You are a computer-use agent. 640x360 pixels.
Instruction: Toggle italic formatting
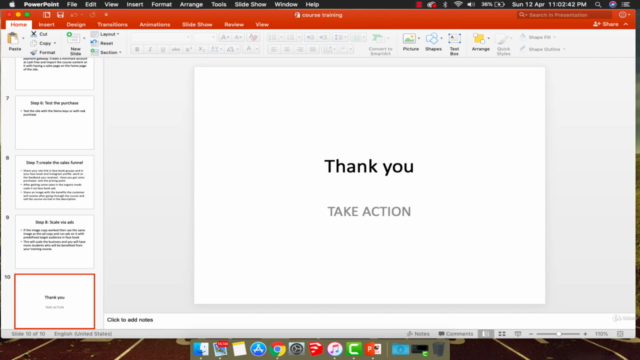click(150, 49)
